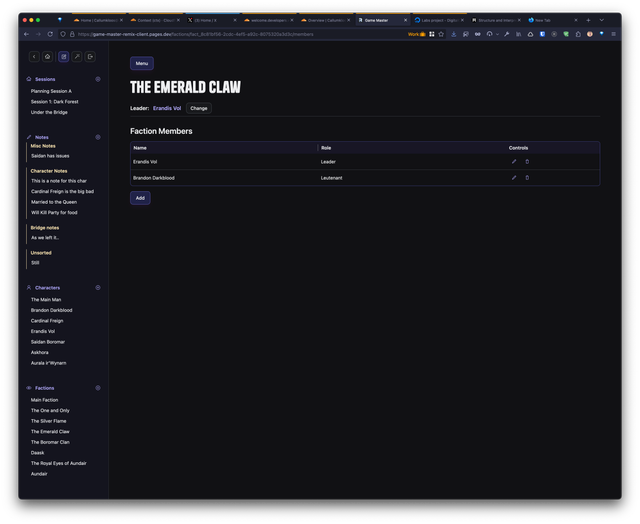Click the site padlock icon
The width and height of the screenshot is (640, 524).
72,34
